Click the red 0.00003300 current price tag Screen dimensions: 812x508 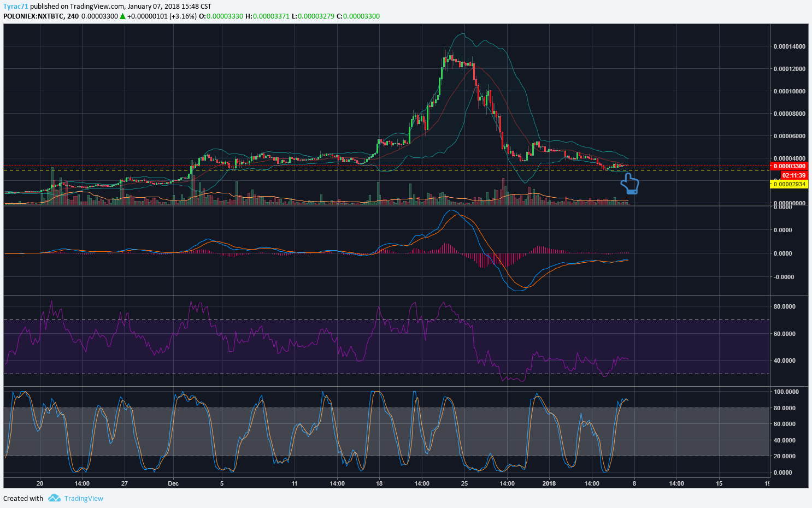789,166
